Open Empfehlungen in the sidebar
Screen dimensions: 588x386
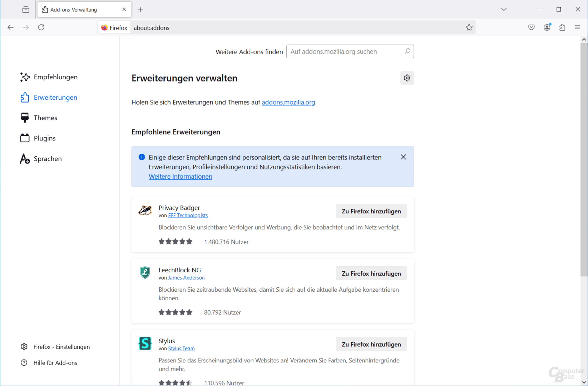49,77
